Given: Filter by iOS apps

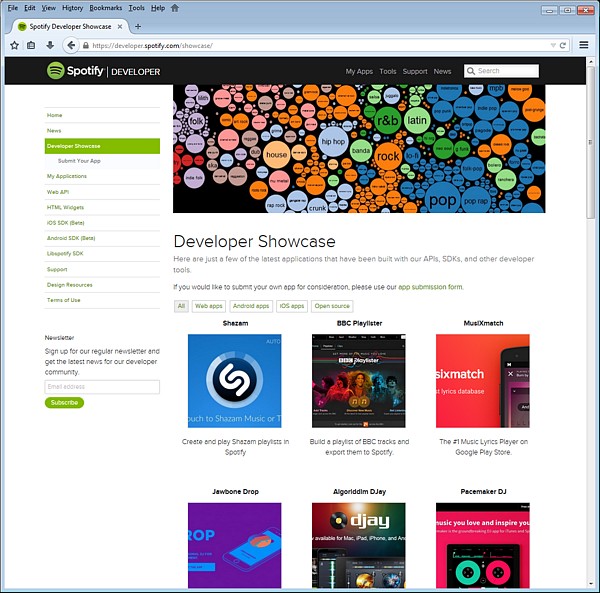Looking at the screenshot, I should click(292, 306).
